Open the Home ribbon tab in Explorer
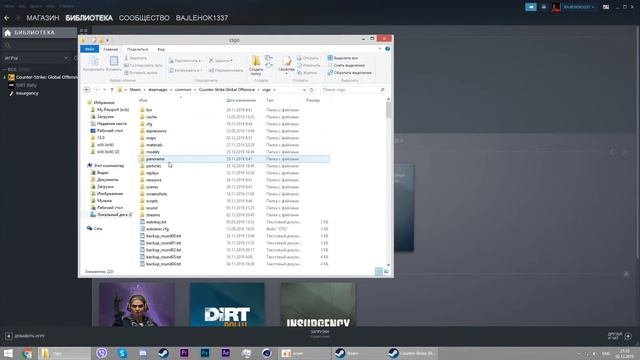The image size is (640, 360). click(x=111, y=49)
